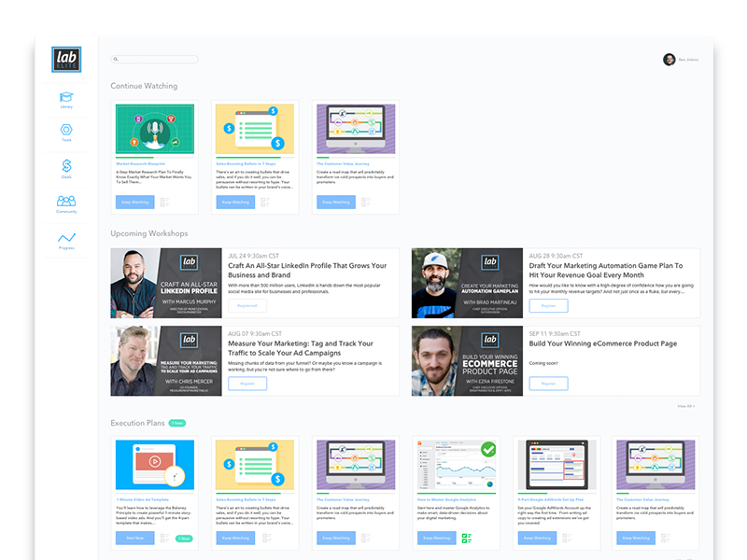Click Market Research Blueprint progress bar

coord(155,157)
